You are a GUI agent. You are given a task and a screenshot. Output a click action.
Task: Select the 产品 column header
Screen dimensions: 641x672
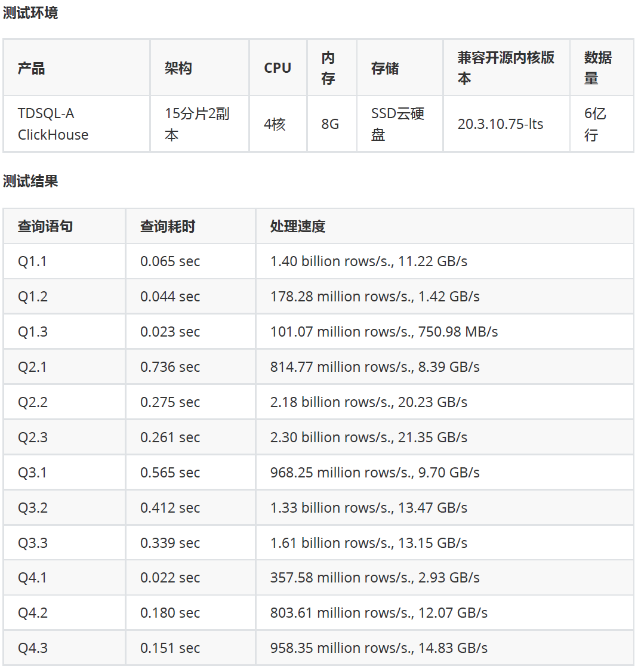coord(77,67)
